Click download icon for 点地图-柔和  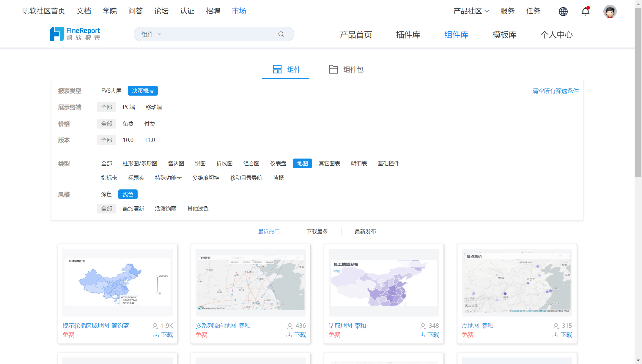point(555,335)
